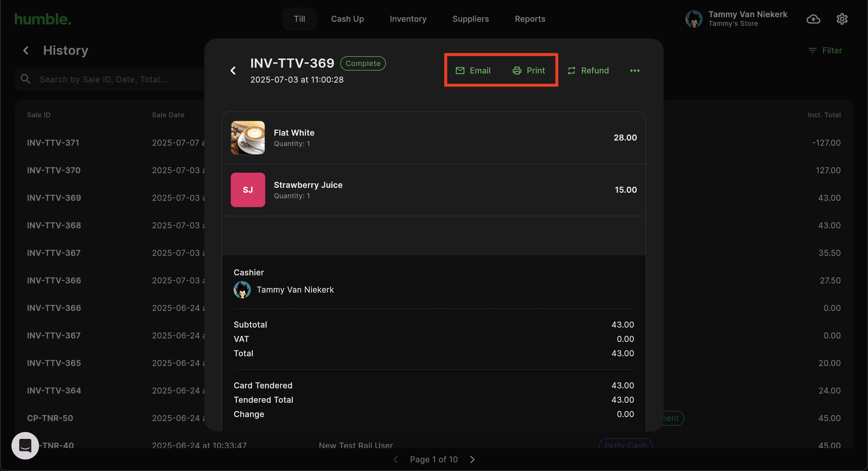The image size is (868, 471).
Task: Click the user avatar in header
Action: [693, 19]
